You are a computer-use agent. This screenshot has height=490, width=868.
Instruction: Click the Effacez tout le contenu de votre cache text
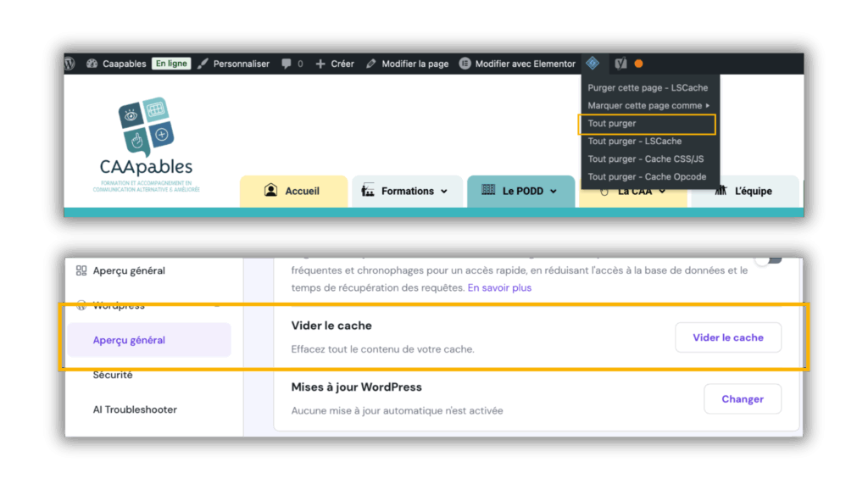click(382, 349)
